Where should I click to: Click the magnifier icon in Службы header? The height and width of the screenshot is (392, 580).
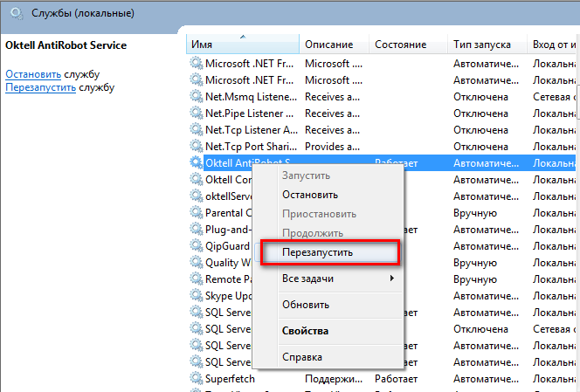coord(16,14)
